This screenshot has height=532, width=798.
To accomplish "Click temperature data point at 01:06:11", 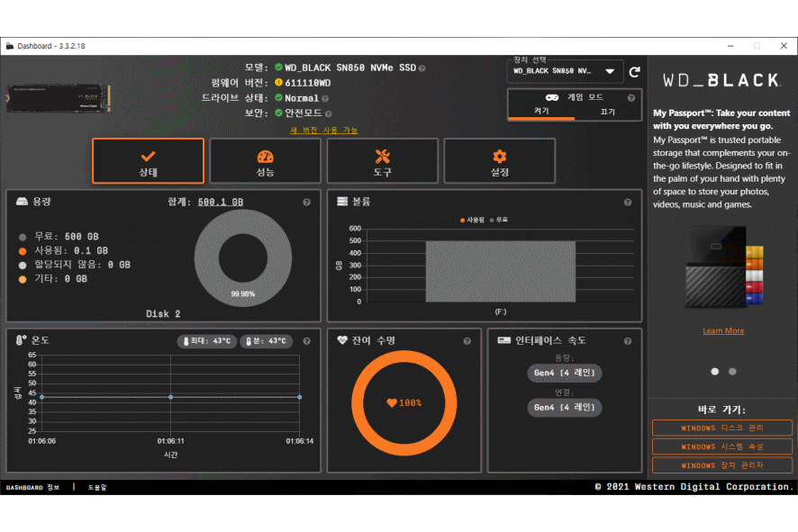I will [170, 397].
